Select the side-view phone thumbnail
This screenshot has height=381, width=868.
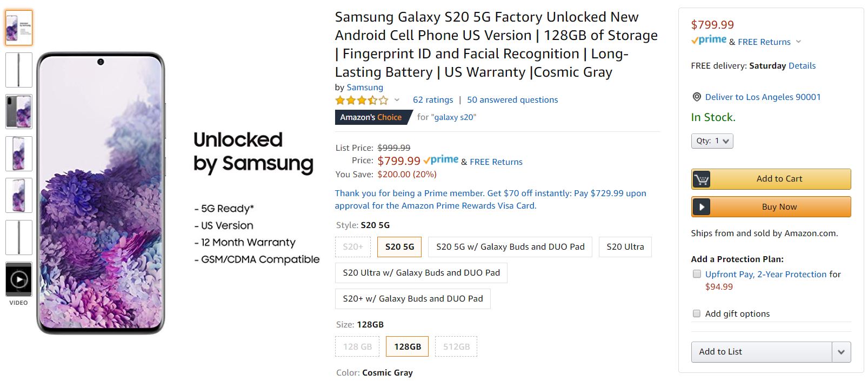pos(19,70)
